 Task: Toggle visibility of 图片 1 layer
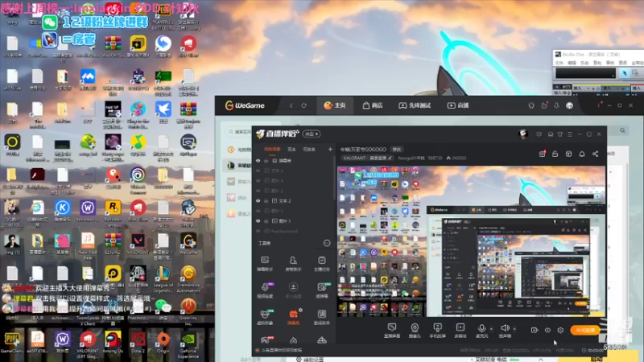[258, 220]
